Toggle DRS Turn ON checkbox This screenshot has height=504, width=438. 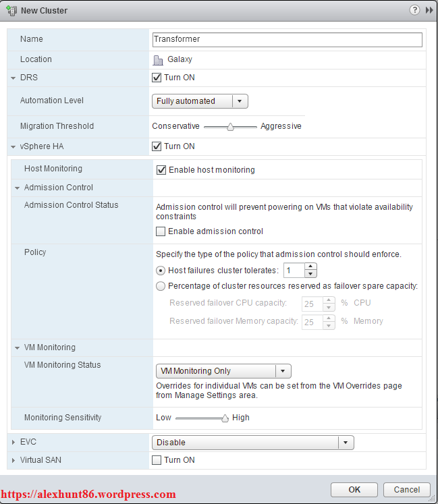pos(157,78)
